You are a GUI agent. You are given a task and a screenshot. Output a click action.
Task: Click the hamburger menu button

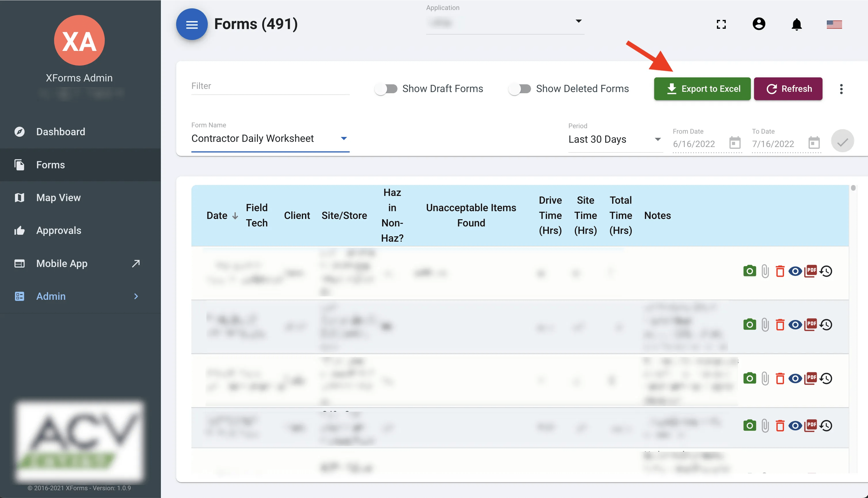[192, 24]
